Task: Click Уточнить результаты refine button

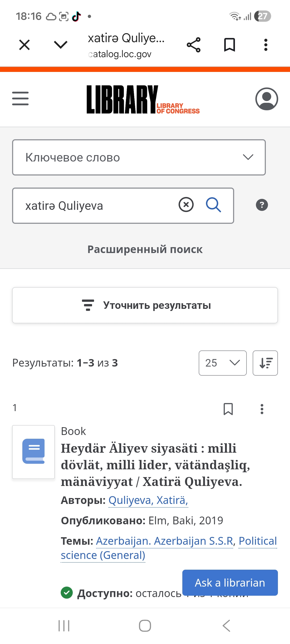Action: [145, 305]
